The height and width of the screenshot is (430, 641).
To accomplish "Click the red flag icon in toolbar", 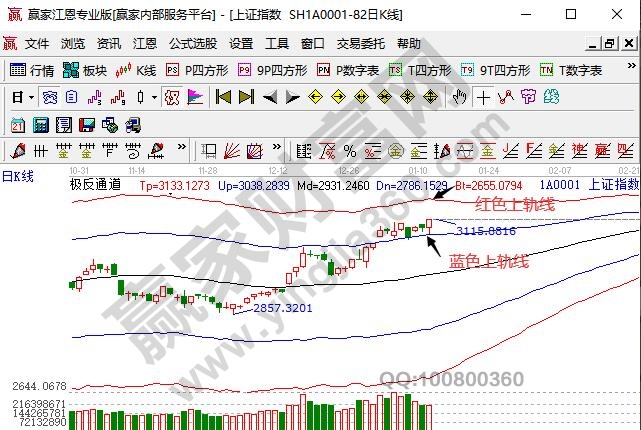I will (x=195, y=97).
